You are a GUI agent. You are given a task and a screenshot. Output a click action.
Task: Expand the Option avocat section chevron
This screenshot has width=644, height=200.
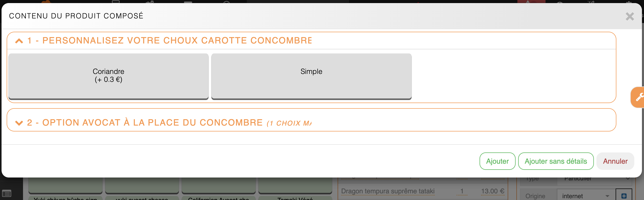[19, 123]
